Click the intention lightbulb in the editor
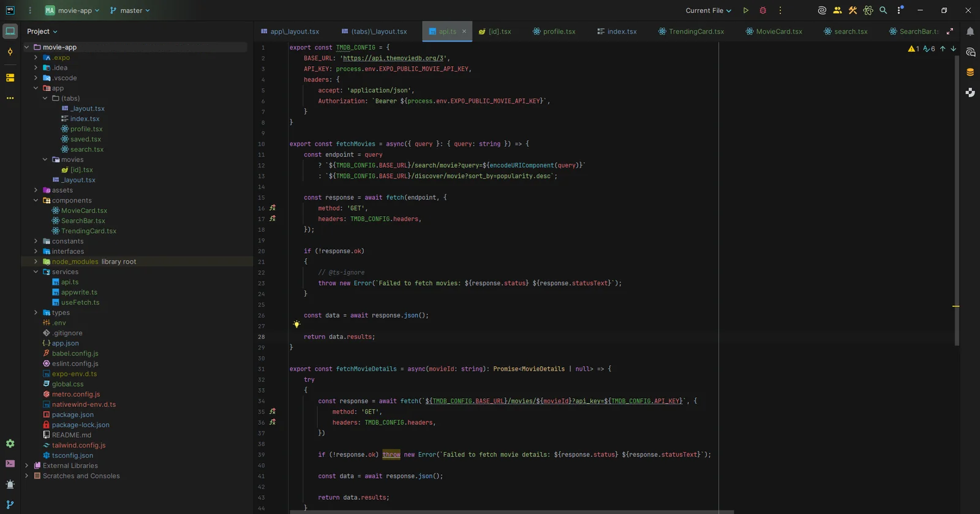Screen dimensions: 980x514 pos(296,324)
